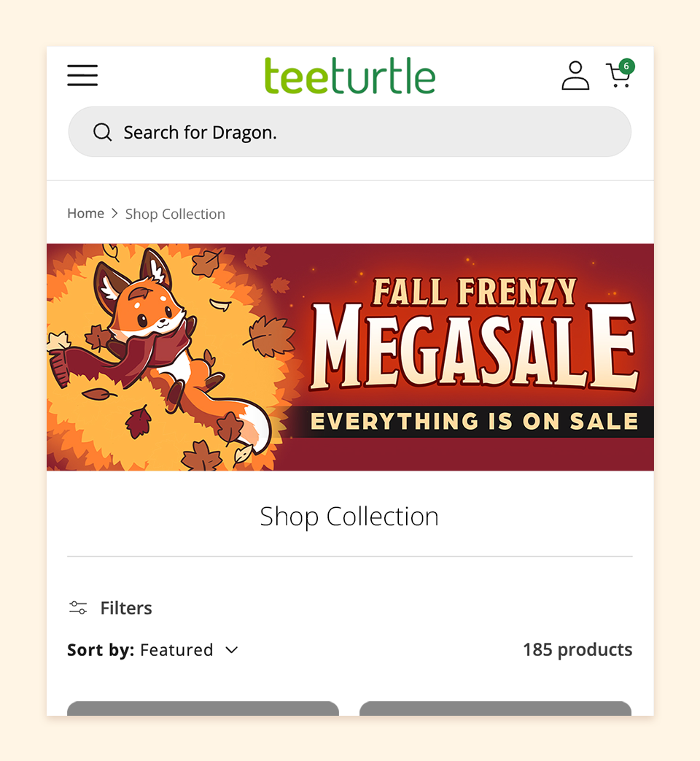View the shopping cart
This screenshot has height=761, width=700.
point(618,76)
